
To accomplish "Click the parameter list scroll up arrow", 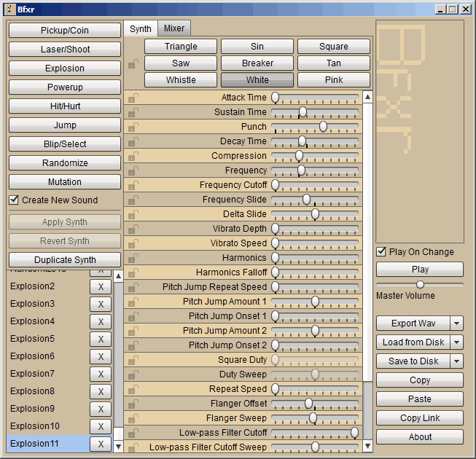I will coord(367,97).
